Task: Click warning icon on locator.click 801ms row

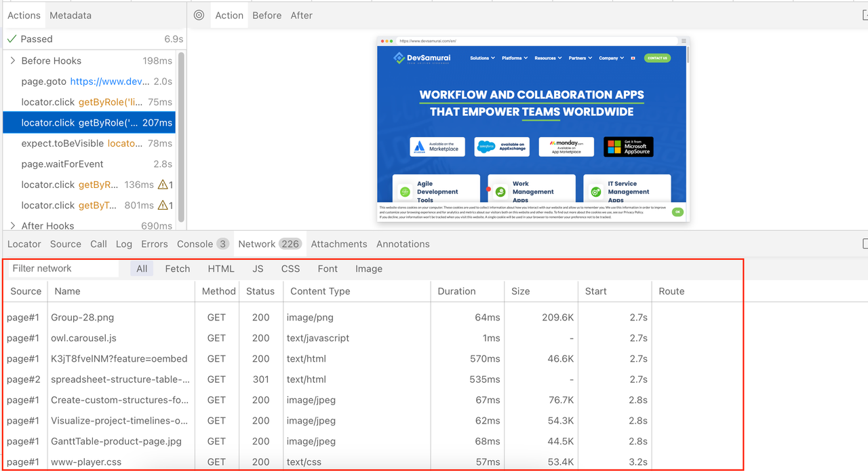Action: (163, 205)
